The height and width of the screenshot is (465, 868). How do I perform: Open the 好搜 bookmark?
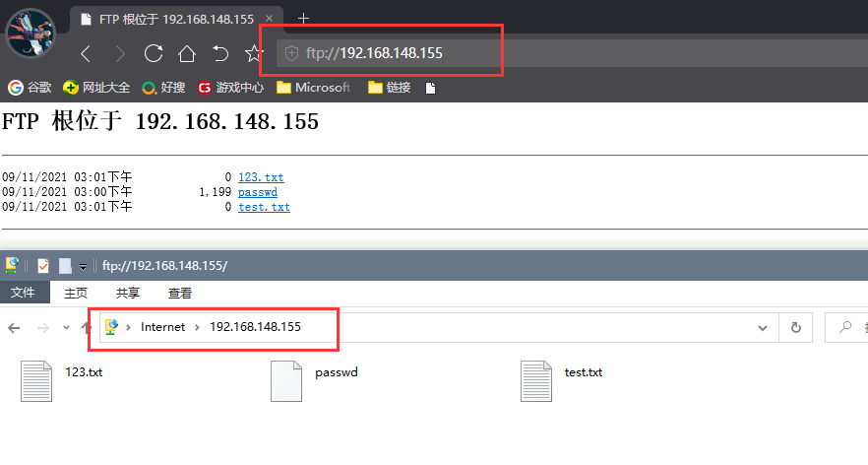pos(163,88)
